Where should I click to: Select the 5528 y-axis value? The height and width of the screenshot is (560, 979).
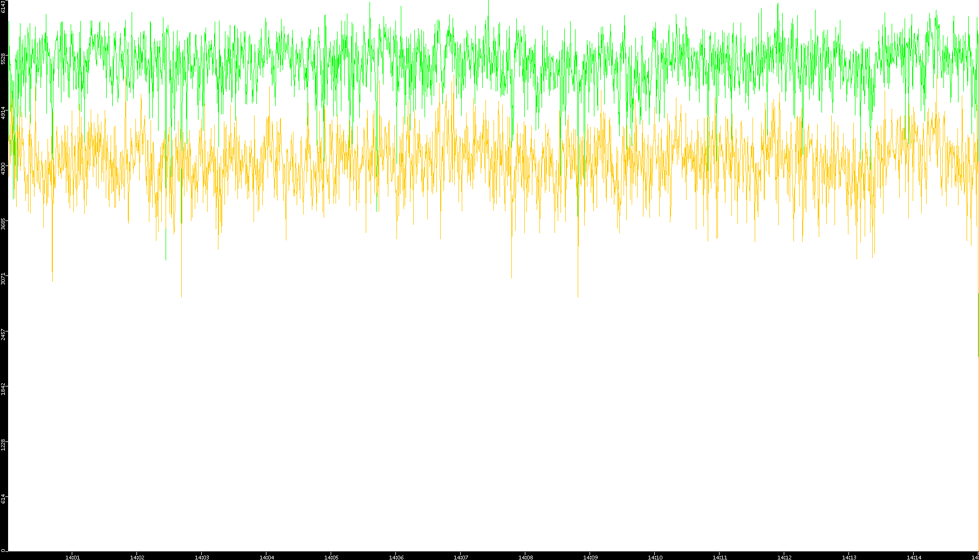(x=4, y=59)
